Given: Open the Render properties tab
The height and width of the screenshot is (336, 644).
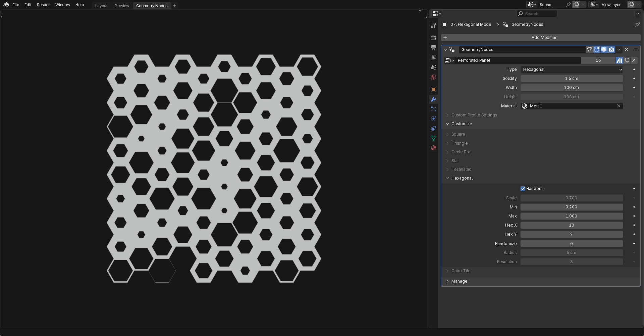Looking at the screenshot, I should coord(433,38).
